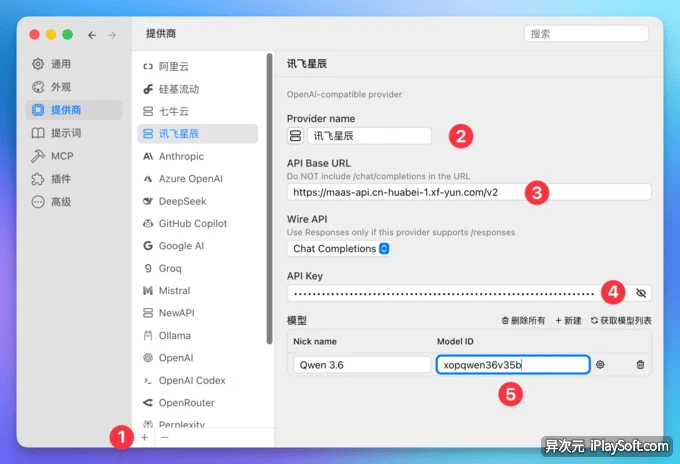680x464 pixels.
Task: Remove provider with minus button
Action: pos(165,438)
